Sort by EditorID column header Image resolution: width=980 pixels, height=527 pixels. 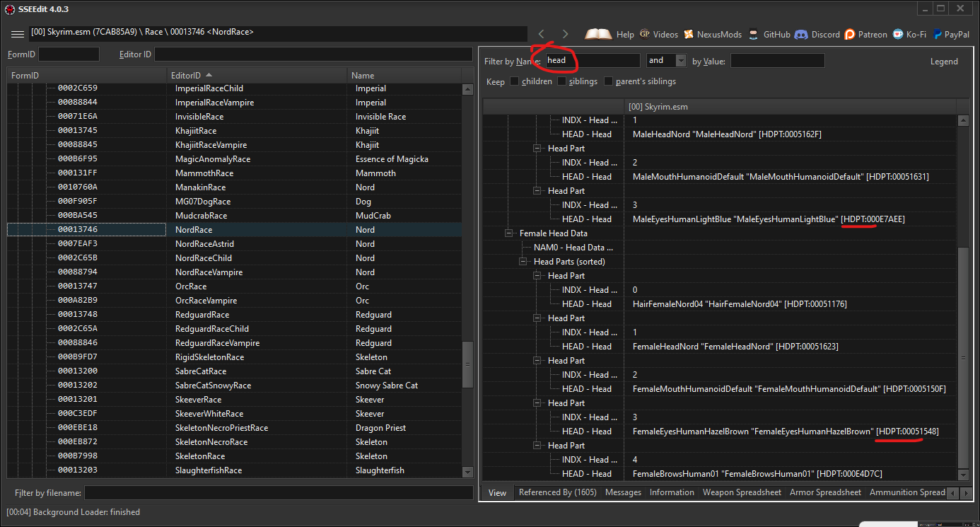[257, 75]
